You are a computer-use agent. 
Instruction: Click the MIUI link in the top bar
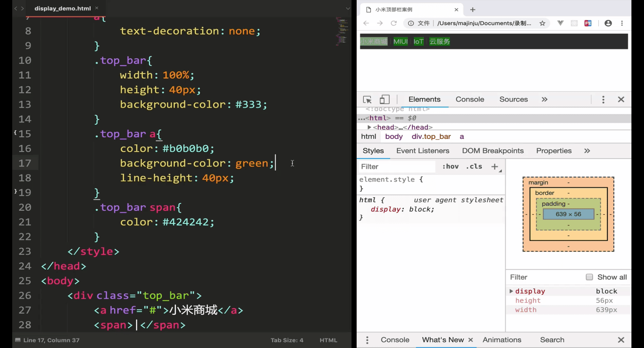400,41
